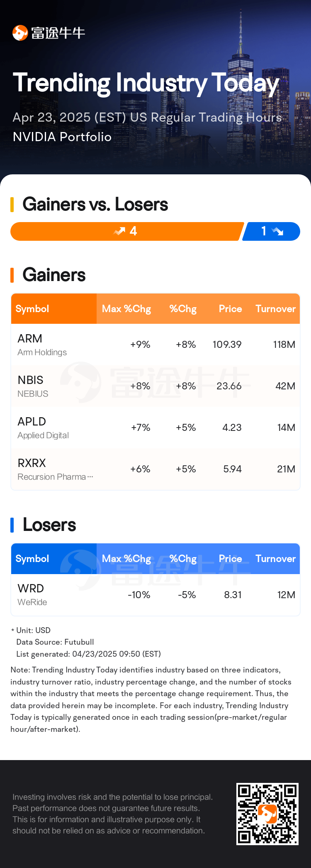Open the APLD Applied Digital row
This screenshot has width=311, height=868.
(x=155, y=428)
